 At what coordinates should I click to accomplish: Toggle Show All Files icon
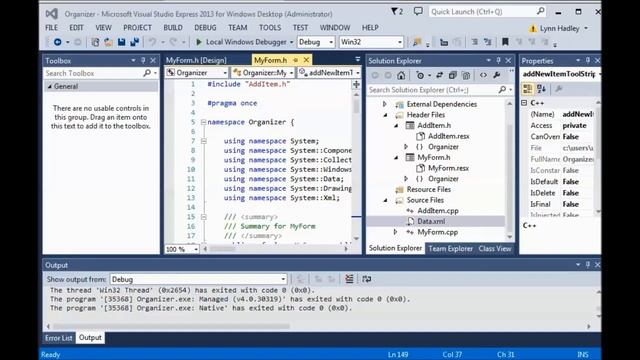coord(466,76)
